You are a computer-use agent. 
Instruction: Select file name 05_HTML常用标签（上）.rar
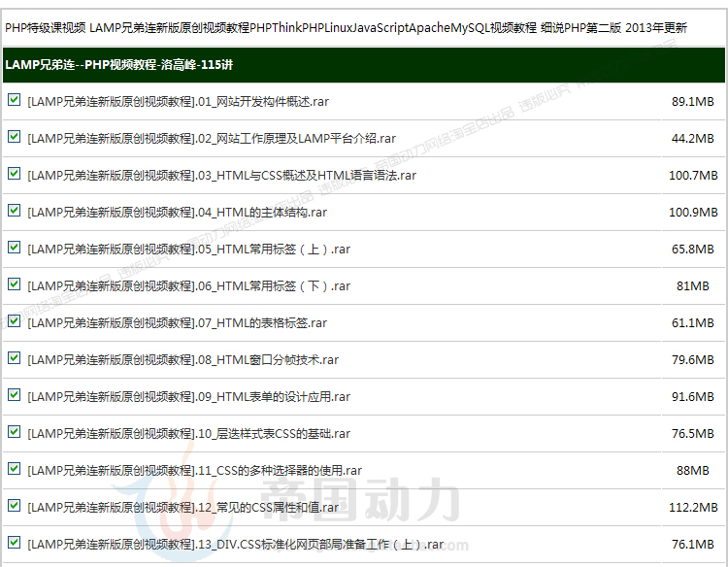pyautogui.click(x=189, y=250)
